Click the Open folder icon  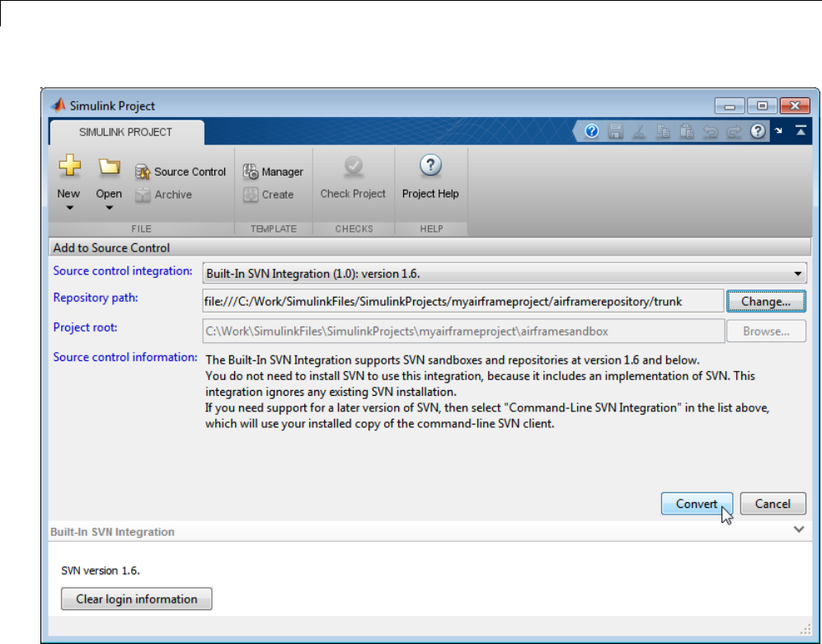point(109,167)
